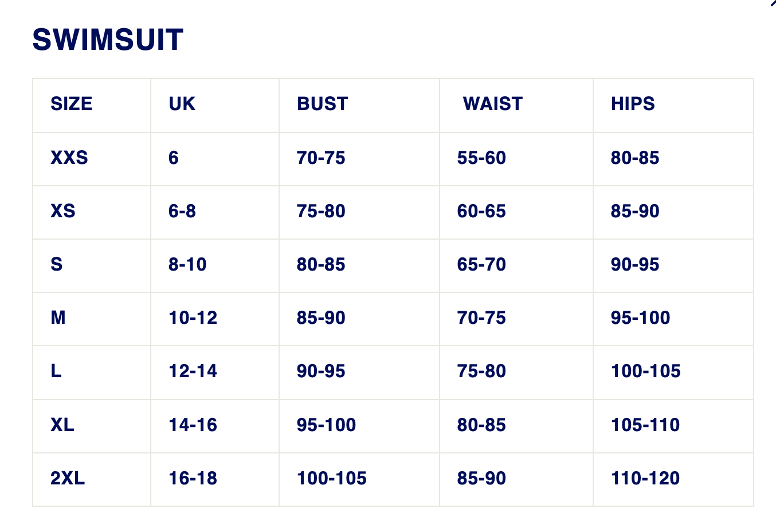Click the WAIST column header
The image size is (776, 532).
493,104
